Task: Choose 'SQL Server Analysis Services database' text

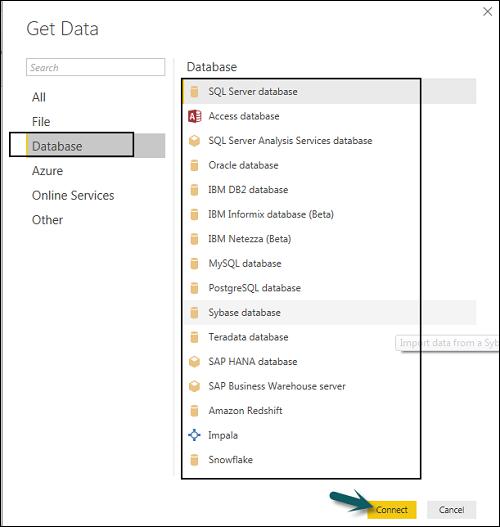Action: click(290, 141)
